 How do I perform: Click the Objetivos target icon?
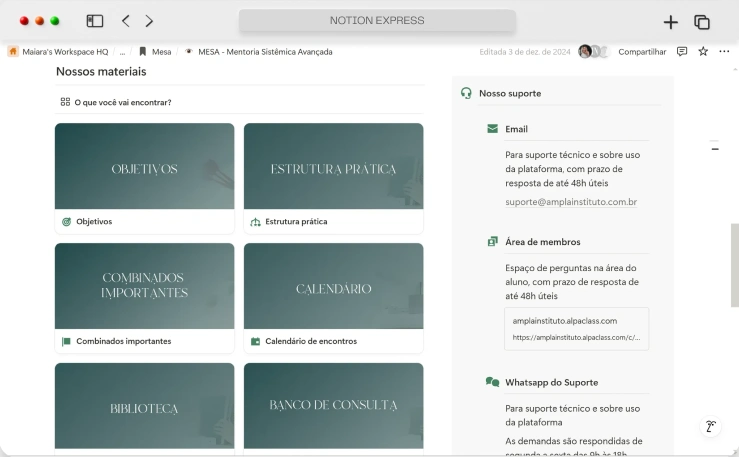coord(66,221)
